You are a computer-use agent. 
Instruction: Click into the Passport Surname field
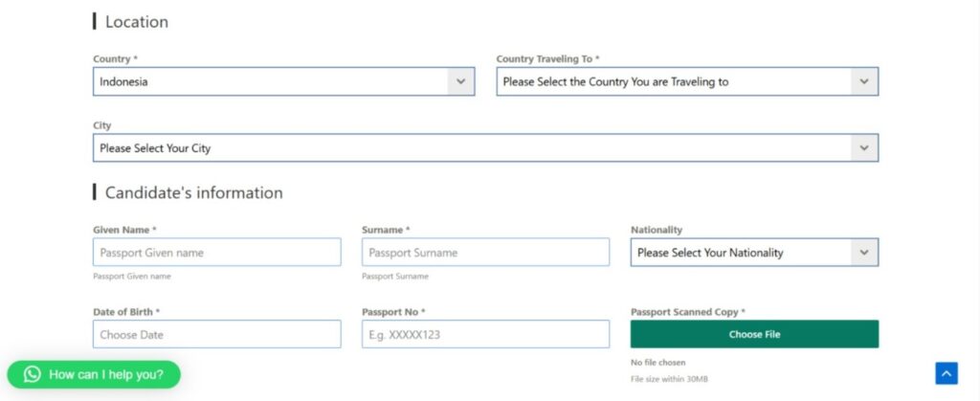[x=485, y=253]
